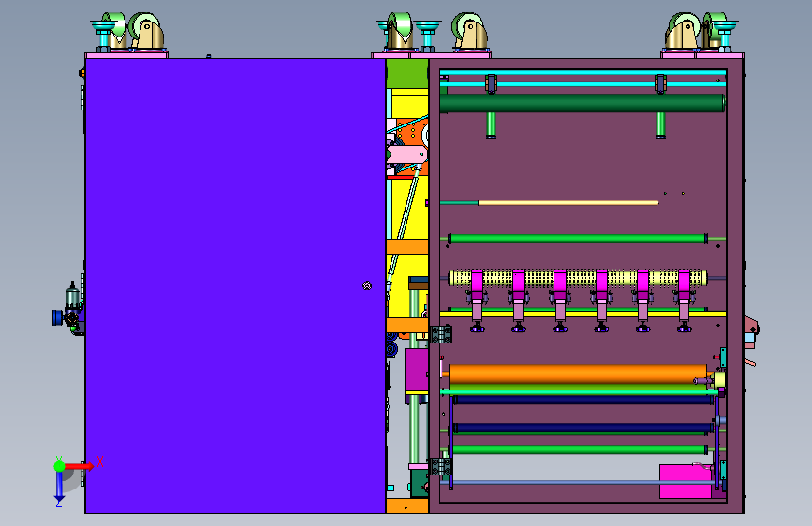Click the blue Z axis arrow of the triad
Image resolution: width=812 pixels, height=526 pixels.
(x=59, y=486)
